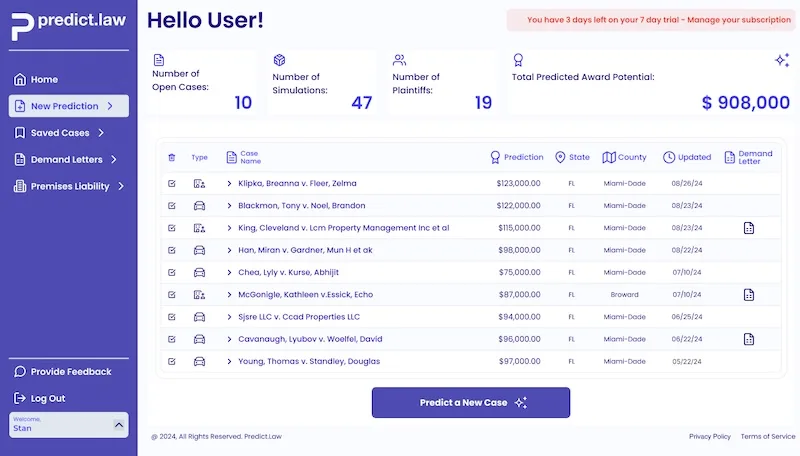Image resolution: width=800 pixels, height=456 pixels.
Task: Select Demand Letters in the sidebar
Action: click(x=68, y=159)
